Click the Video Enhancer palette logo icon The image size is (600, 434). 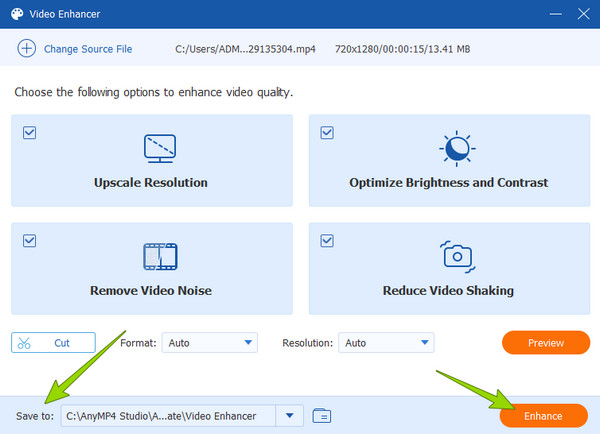tap(17, 14)
